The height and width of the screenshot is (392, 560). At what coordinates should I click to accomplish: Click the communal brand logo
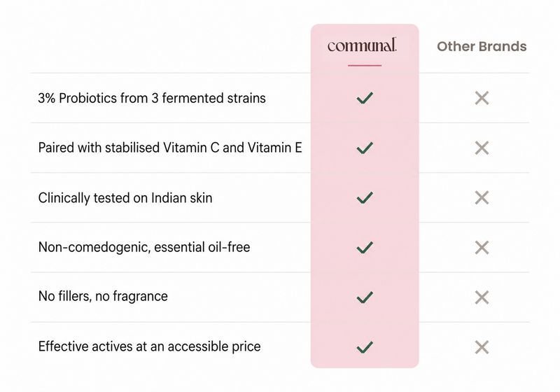(362, 45)
